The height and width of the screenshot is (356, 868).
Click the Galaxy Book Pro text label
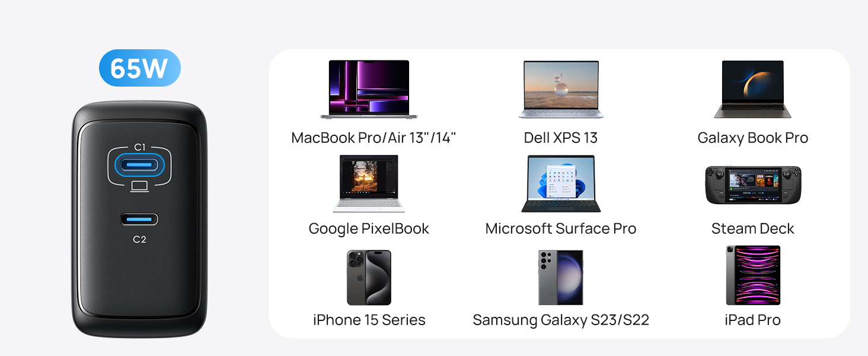point(753,138)
